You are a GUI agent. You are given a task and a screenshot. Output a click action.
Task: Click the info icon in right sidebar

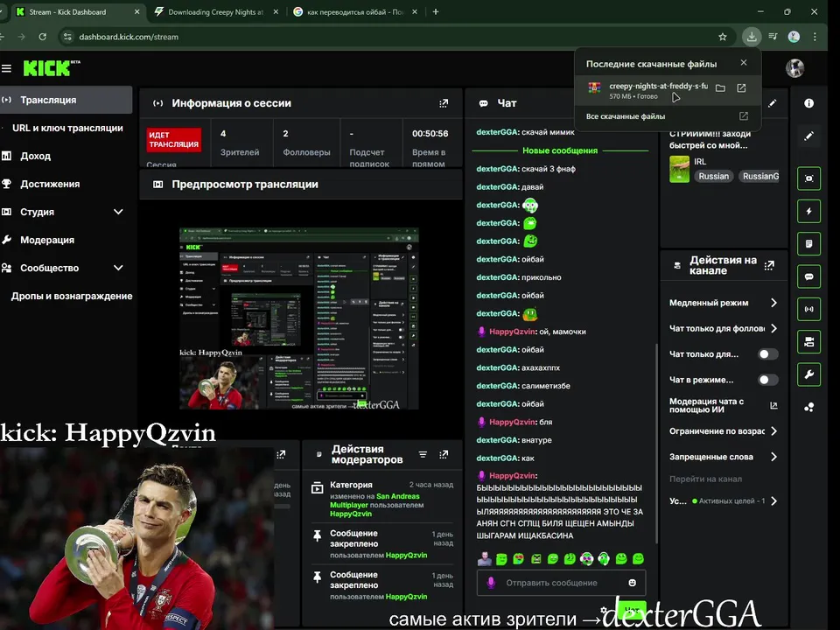click(808, 103)
